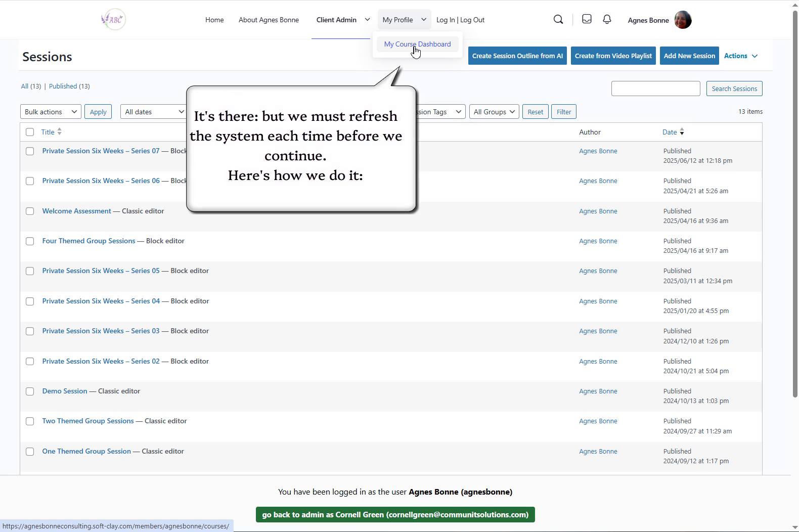This screenshot has width=799, height=532.
Task: Tick the select-all checkbox in header
Action: pyautogui.click(x=30, y=132)
